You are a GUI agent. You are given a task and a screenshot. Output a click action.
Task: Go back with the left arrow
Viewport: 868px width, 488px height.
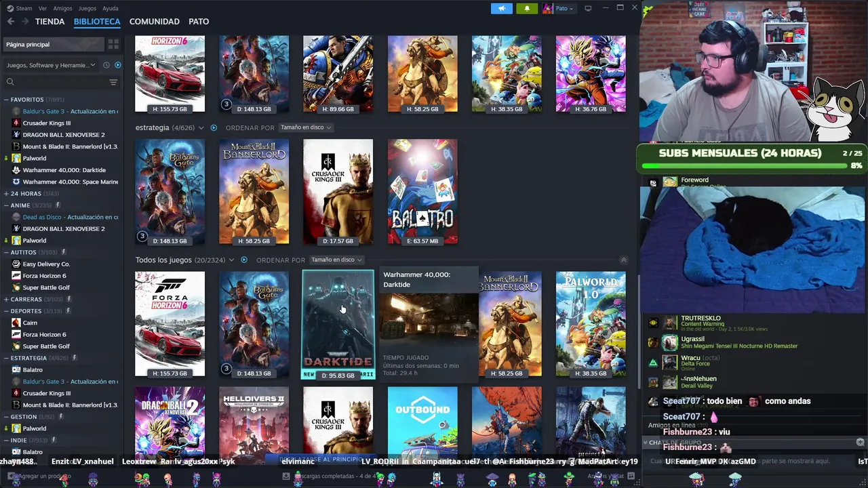click(11, 22)
